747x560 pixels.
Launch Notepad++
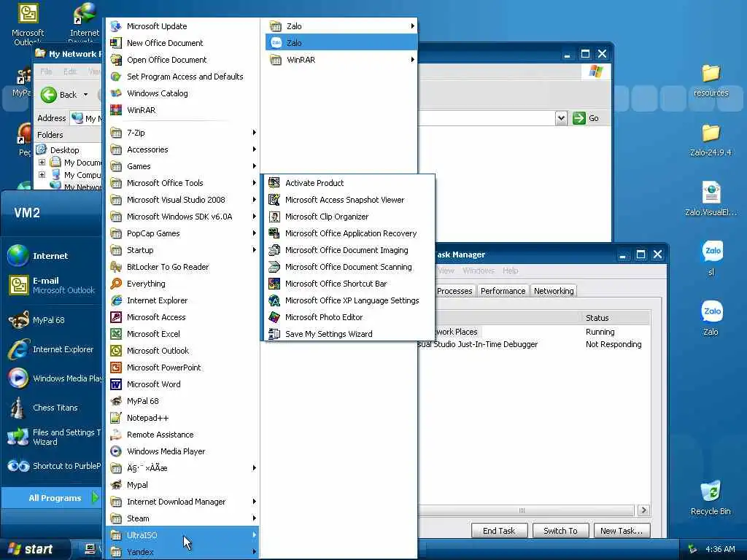pyautogui.click(x=182, y=418)
